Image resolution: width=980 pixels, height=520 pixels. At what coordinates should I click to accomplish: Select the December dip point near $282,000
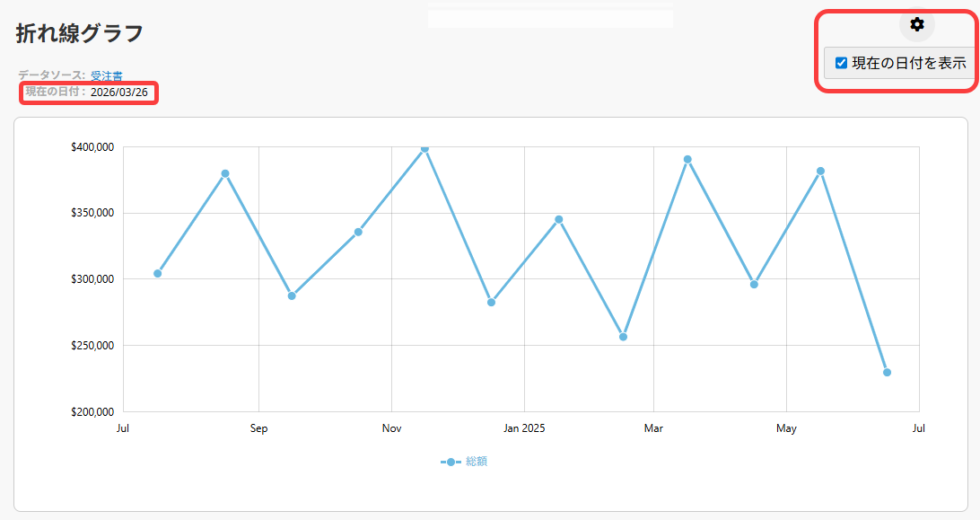pyautogui.click(x=491, y=302)
